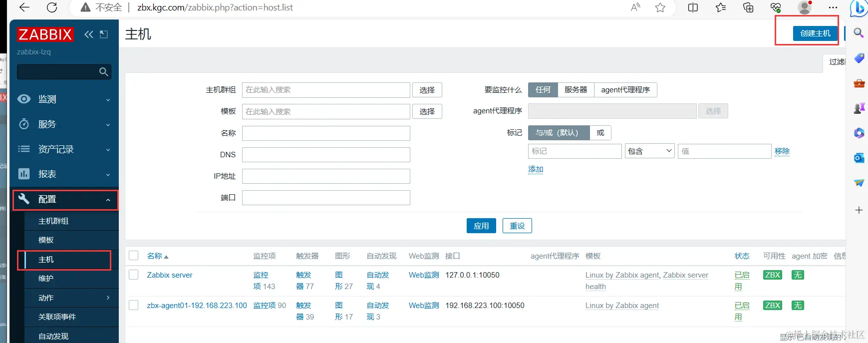Select 服务器 monitoring option

(576, 90)
